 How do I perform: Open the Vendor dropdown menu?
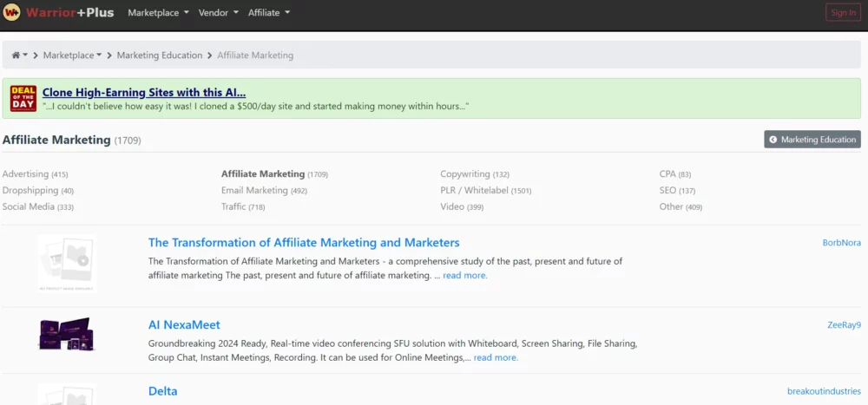pos(219,12)
